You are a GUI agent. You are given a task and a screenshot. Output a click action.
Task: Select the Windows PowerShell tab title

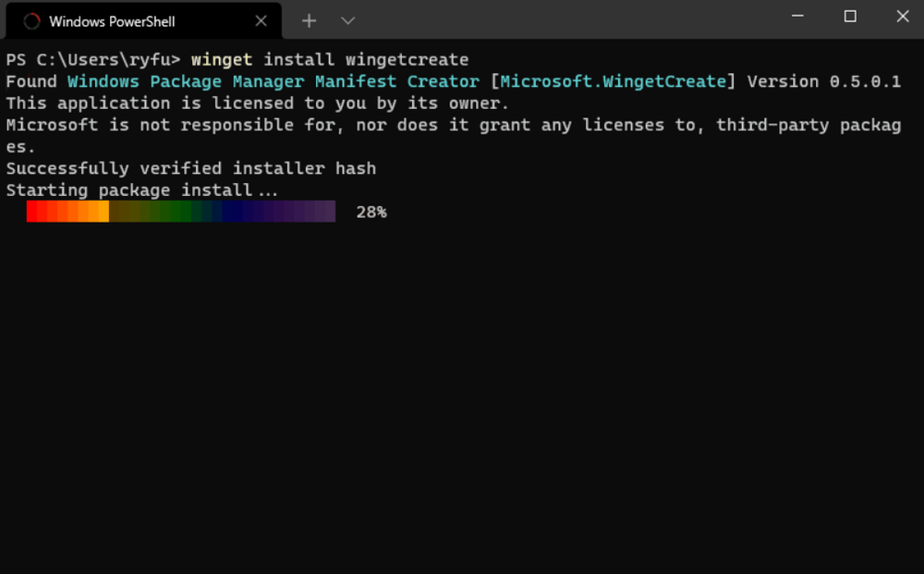click(112, 22)
